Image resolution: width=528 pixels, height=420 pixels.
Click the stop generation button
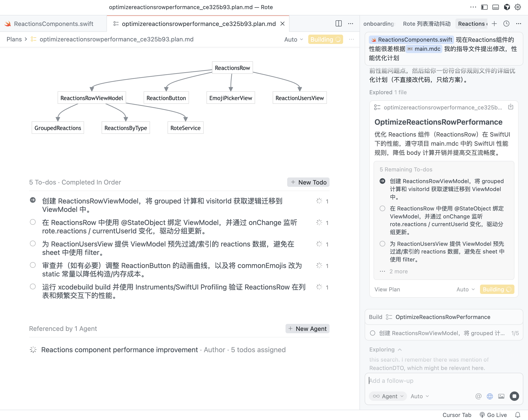pyautogui.click(x=514, y=396)
